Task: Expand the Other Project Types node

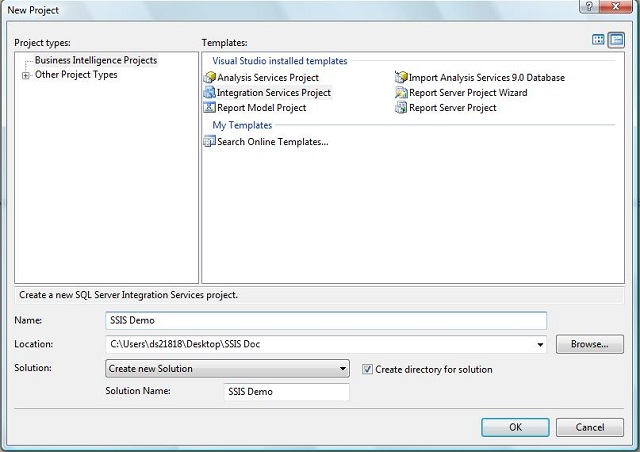Action: pos(25,75)
